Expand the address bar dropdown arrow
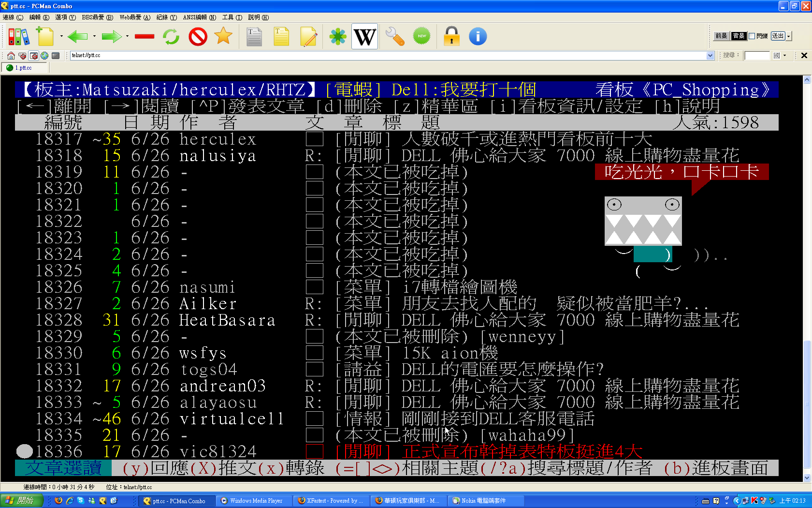This screenshot has height=508, width=812. (x=710, y=56)
